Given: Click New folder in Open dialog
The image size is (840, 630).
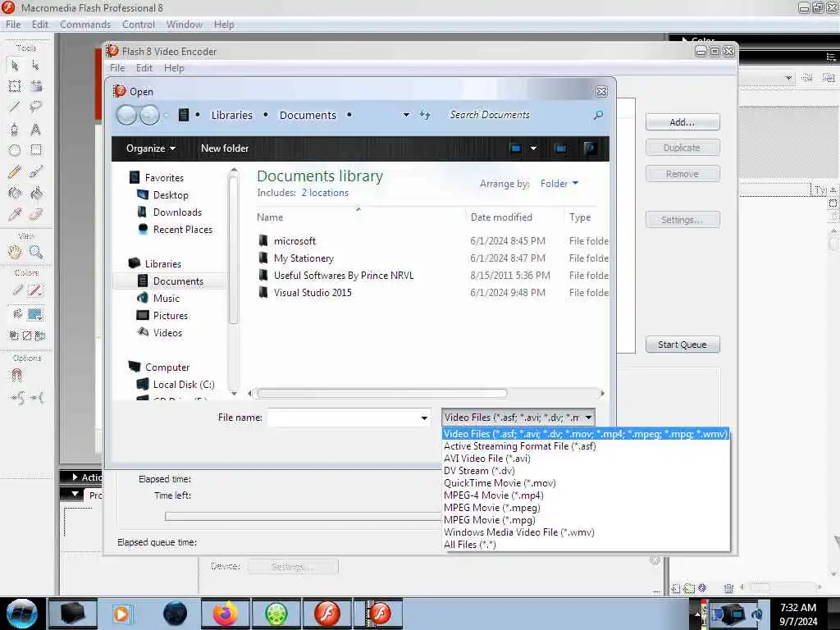Looking at the screenshot, I should [x=225, y=148].
